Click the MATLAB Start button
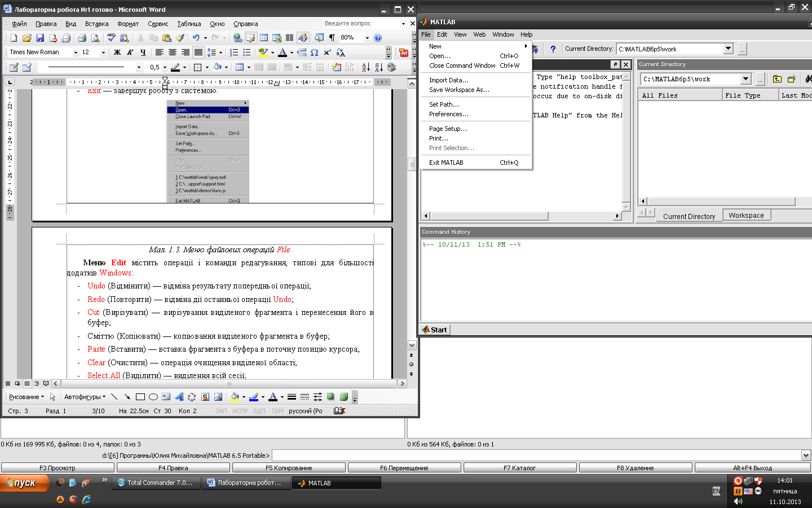The width and height of the screenshot is (812, 508). (434, 330)
